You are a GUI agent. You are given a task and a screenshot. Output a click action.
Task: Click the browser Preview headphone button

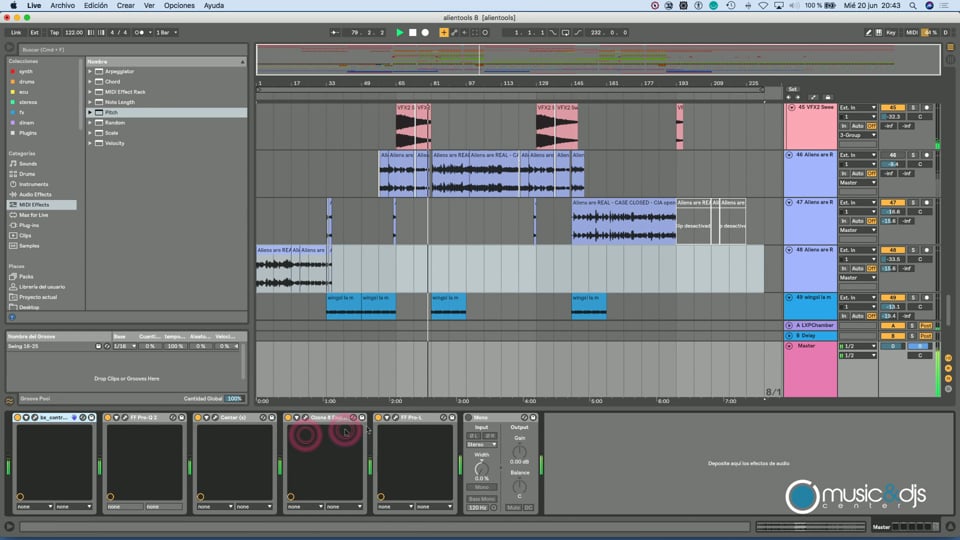[12, 317]
